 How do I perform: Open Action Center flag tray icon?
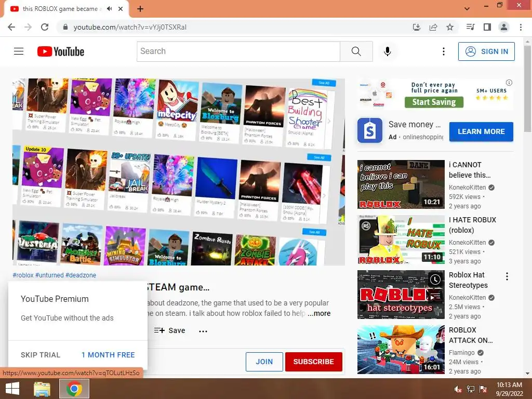coord(483,389)
